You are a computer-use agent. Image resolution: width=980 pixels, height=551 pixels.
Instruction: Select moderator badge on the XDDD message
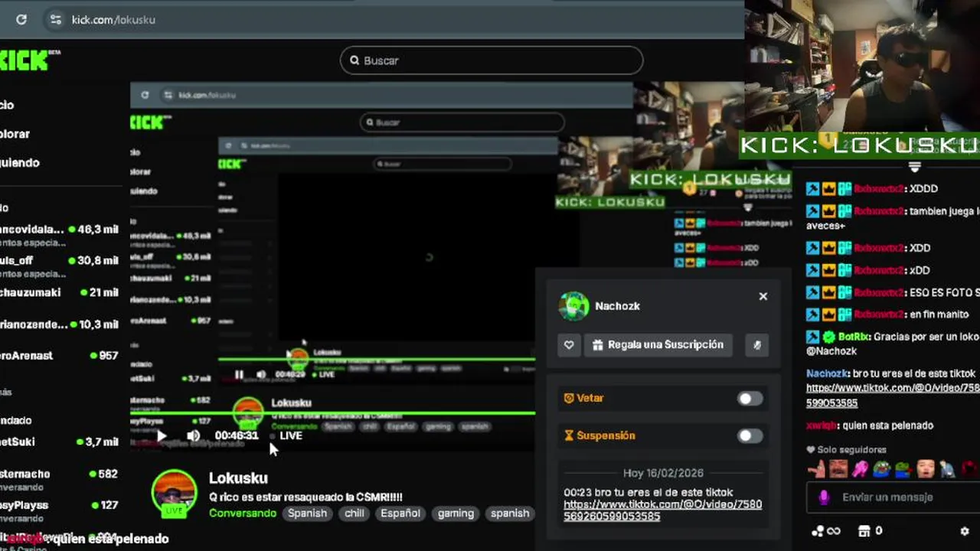coord(812,188)
